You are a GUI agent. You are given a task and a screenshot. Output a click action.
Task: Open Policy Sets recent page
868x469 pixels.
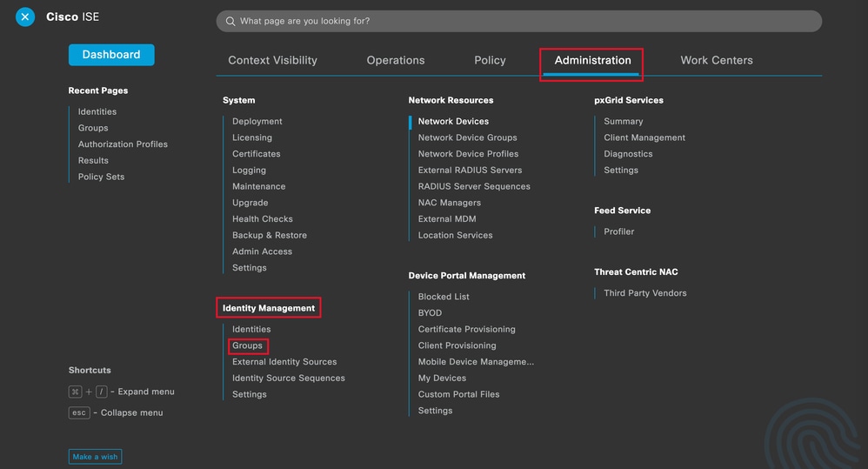101,177
